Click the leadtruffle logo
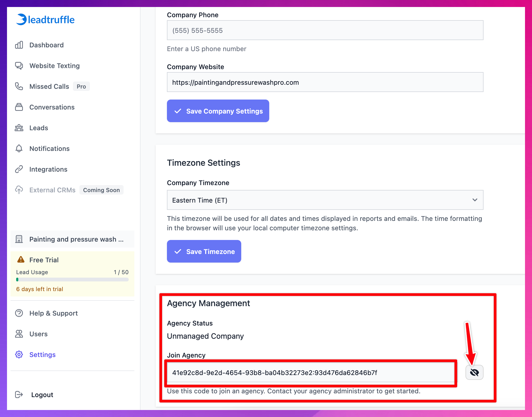This screenshot has width=532, height=417. (x=45, y=19)
